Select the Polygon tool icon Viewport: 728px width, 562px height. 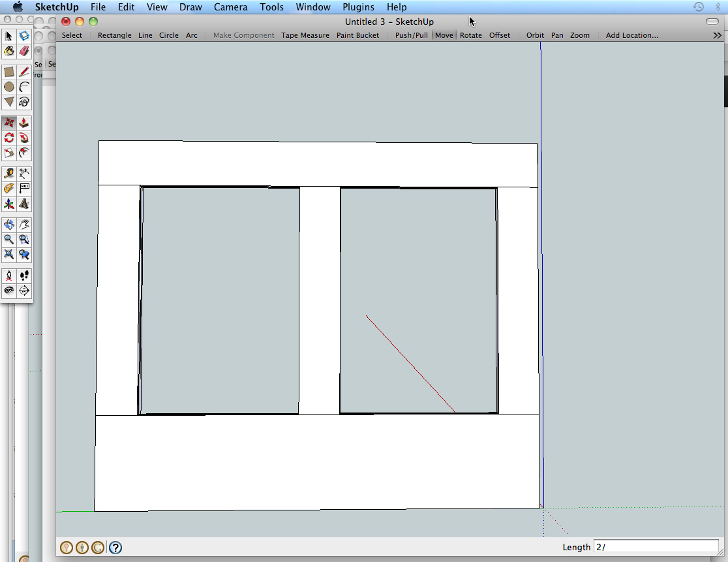coord(9,102)
